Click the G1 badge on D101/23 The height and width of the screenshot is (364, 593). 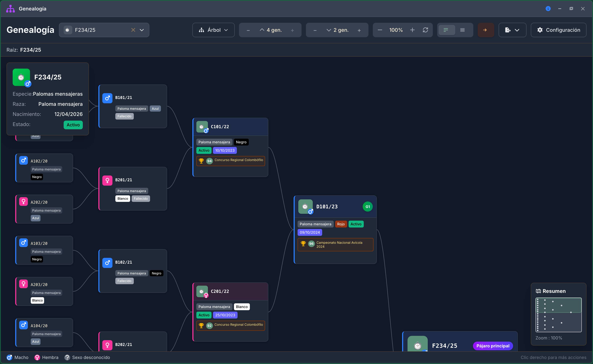pyautogui.click(x=368, y=207)
